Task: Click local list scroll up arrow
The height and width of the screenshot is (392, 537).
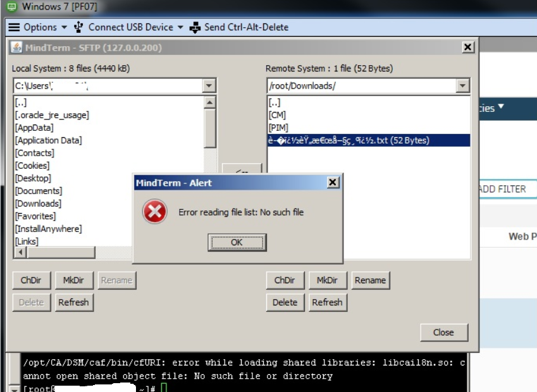Action: [209, 102]
